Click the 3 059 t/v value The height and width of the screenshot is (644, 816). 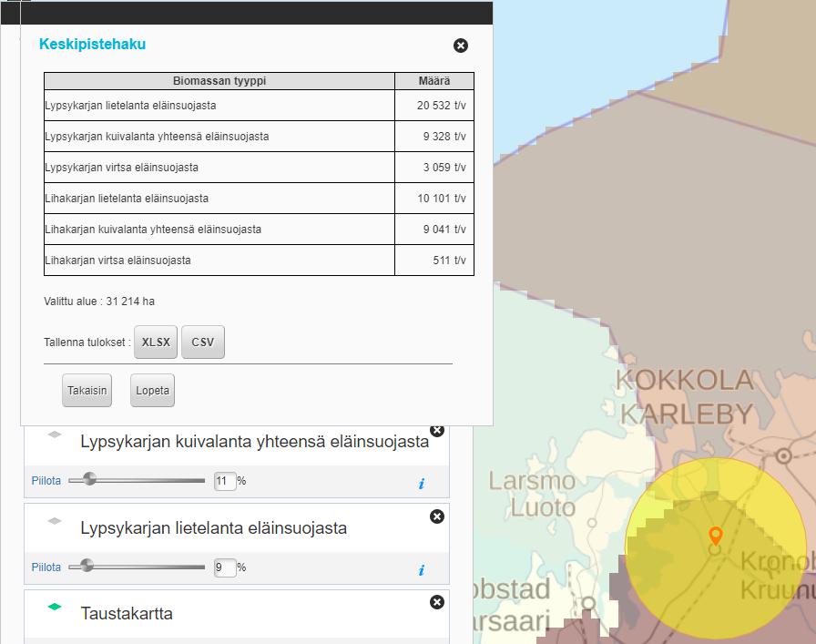444,167
